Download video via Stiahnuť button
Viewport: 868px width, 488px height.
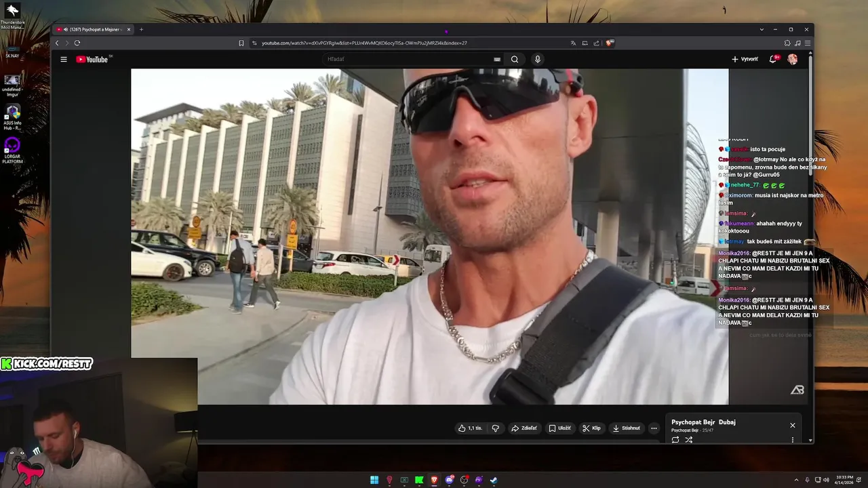[x=626, y=428]
